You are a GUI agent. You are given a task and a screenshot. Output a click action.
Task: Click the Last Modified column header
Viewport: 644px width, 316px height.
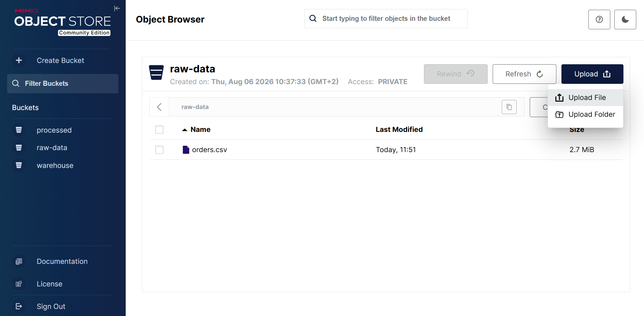click(399, 130)
